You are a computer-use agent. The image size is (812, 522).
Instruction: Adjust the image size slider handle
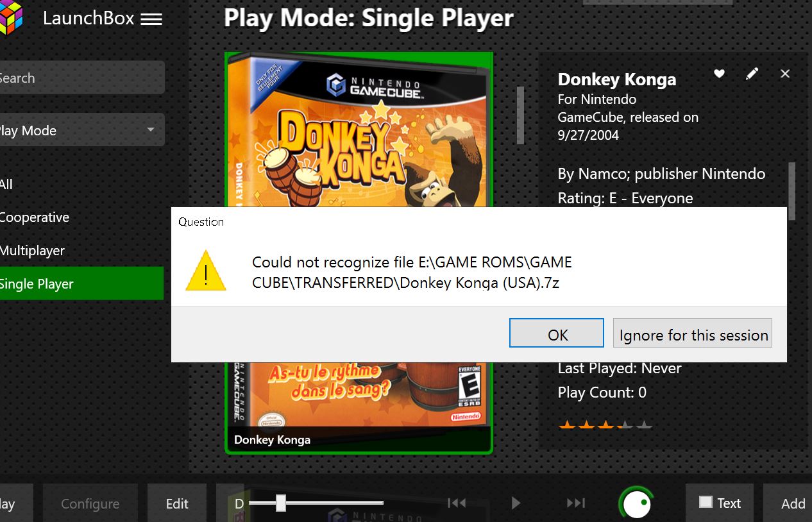click(280, 503)
